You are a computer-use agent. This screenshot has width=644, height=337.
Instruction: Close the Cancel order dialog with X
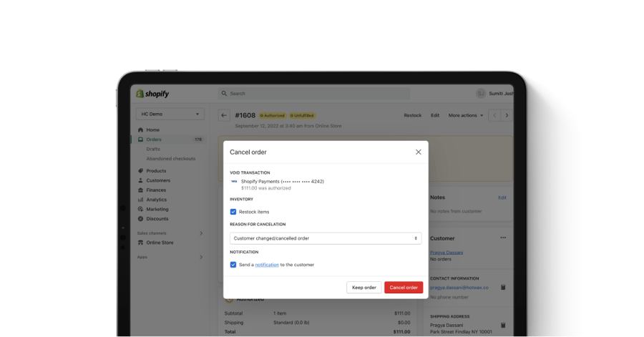[419, 152]
